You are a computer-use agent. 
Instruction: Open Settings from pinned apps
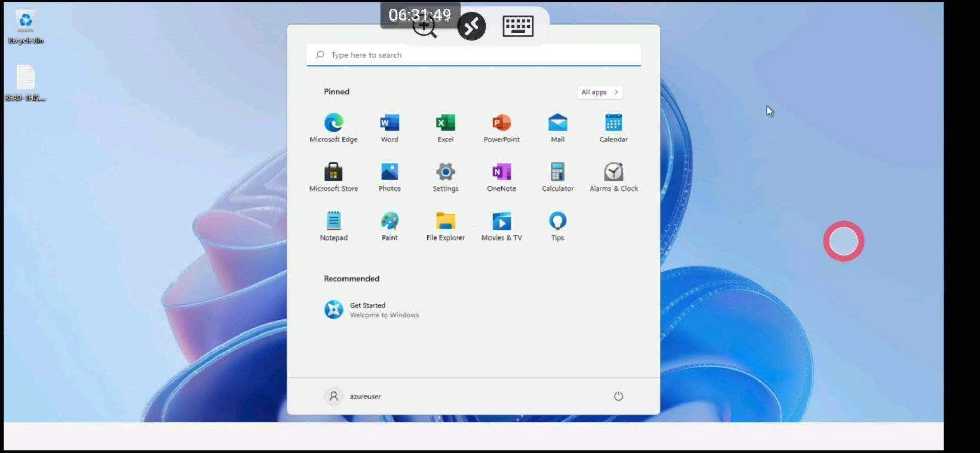coord(445,177)
